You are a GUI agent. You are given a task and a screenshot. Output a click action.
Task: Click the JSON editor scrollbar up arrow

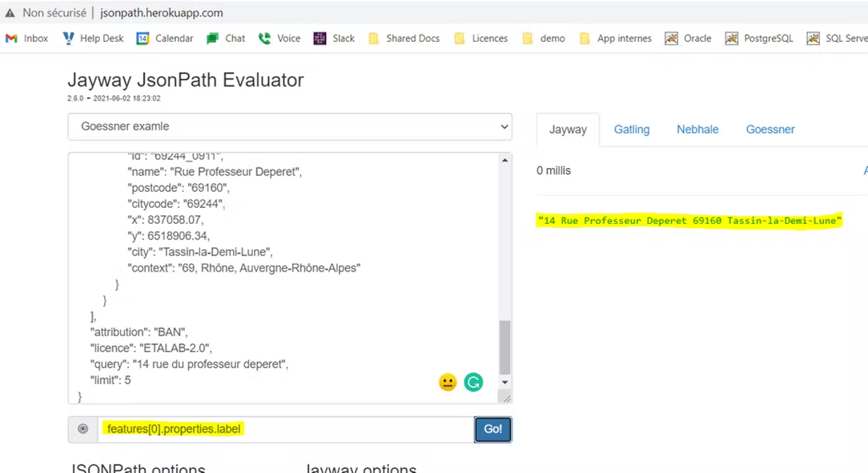click(x=505, y=161)
